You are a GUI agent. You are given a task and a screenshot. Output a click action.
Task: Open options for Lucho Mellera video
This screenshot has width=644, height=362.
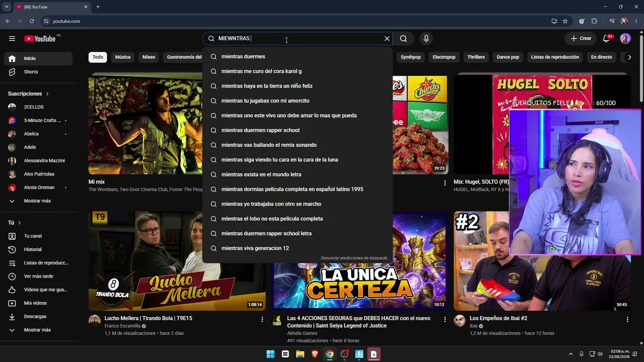262,319
